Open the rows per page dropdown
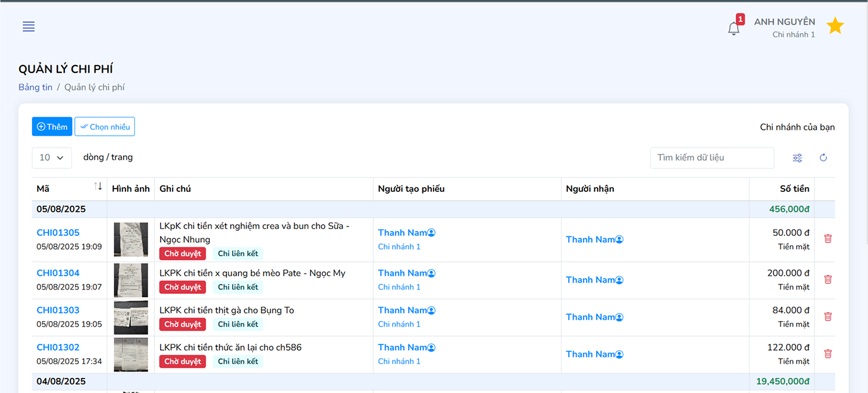 coord(52,158)
